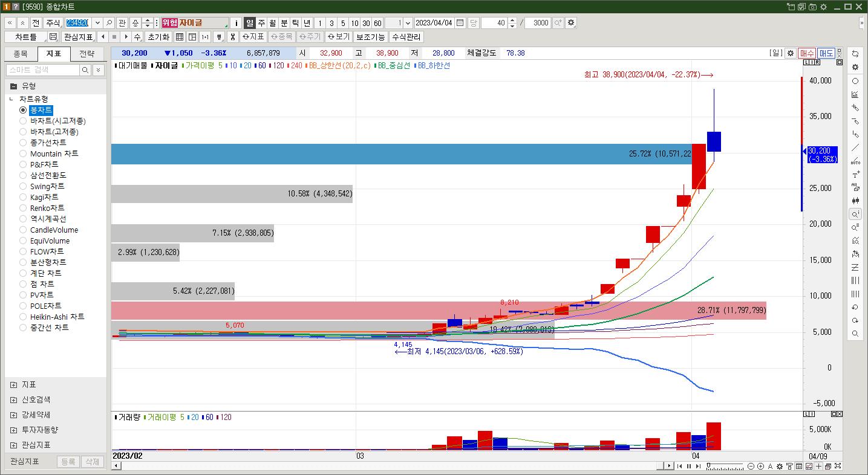Click the bottom toolbar gear settings icon

coord(780,466)
